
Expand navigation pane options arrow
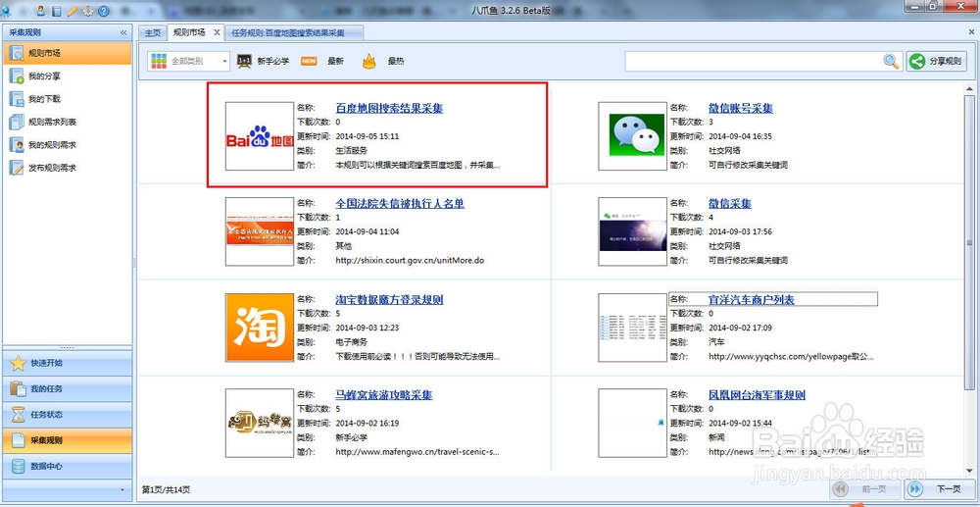point(122,489)
